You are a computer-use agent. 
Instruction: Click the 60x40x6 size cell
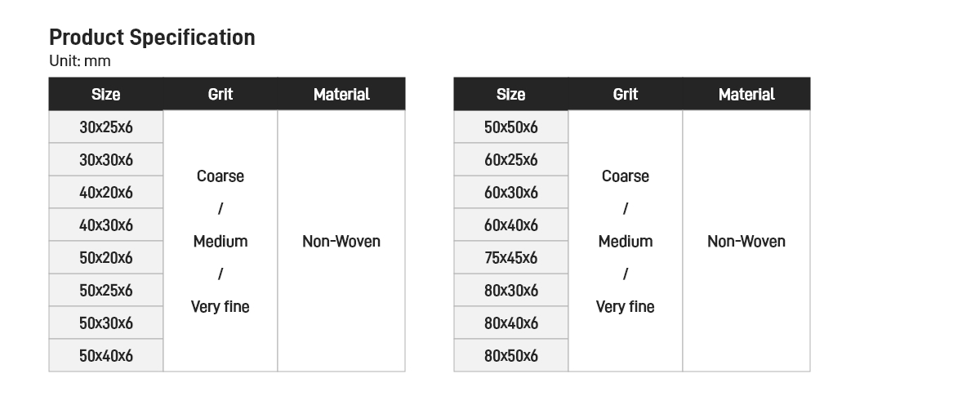coord(511,225)
